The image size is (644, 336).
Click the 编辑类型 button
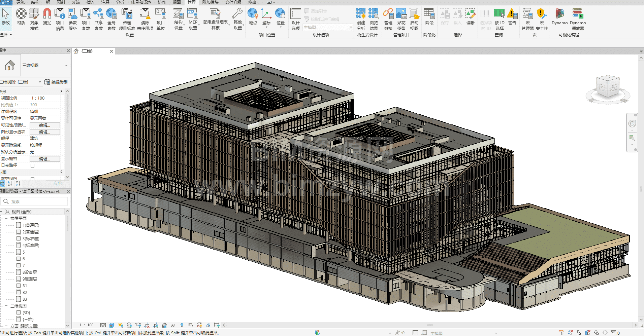[x=56, y=82]
